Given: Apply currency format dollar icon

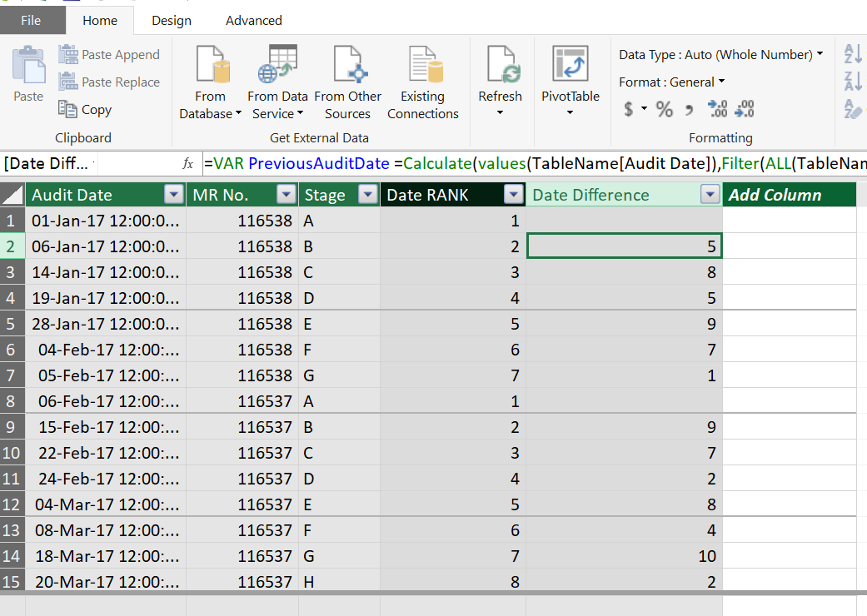Looking at the screenshot, I should point(628,109).
